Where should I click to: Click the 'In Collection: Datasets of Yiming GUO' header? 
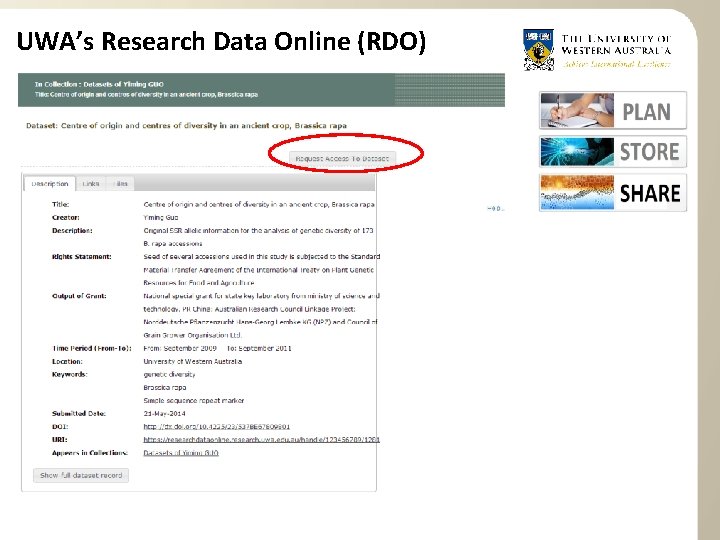(99, 84)
